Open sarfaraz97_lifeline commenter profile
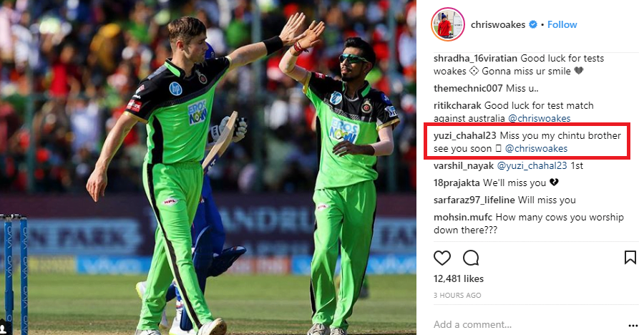 [474, 200]
